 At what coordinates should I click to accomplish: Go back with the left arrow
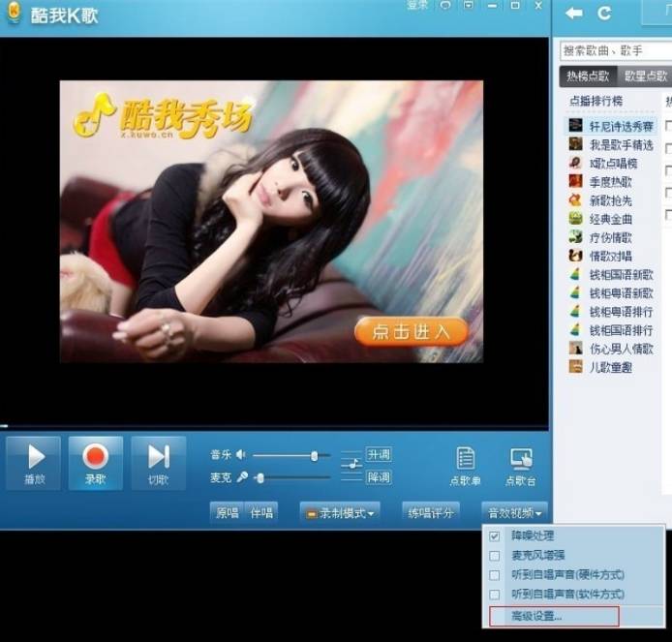[x=574, y=14]
